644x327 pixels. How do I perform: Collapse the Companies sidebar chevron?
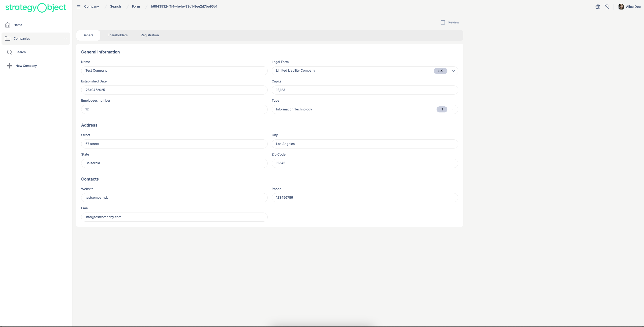(x=66, y=39)
